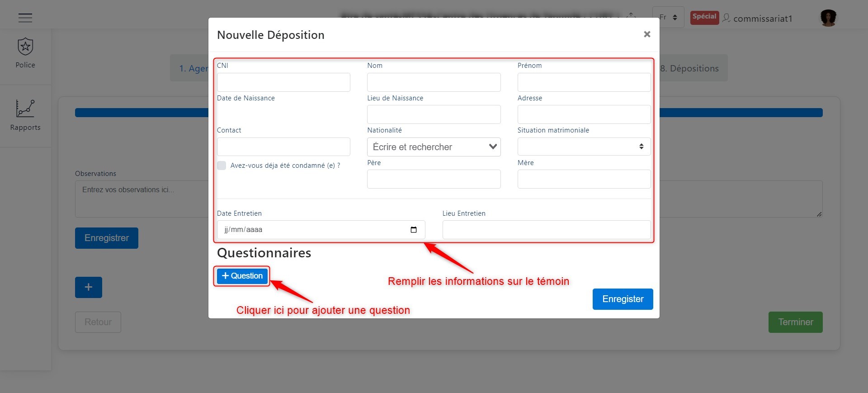This screenshot has height=393, width=868.
Task: Close the Nouvelle Déposition dialog
Action: tap(647, 34)
